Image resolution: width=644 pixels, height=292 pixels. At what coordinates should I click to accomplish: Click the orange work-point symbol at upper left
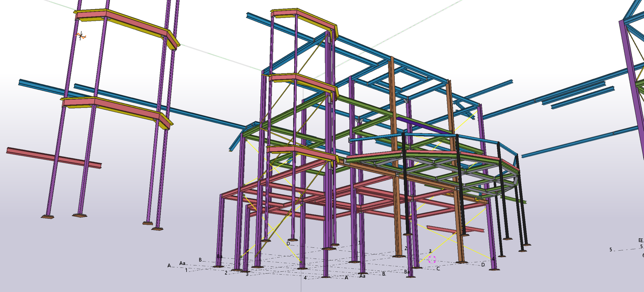tap(81, 36)
